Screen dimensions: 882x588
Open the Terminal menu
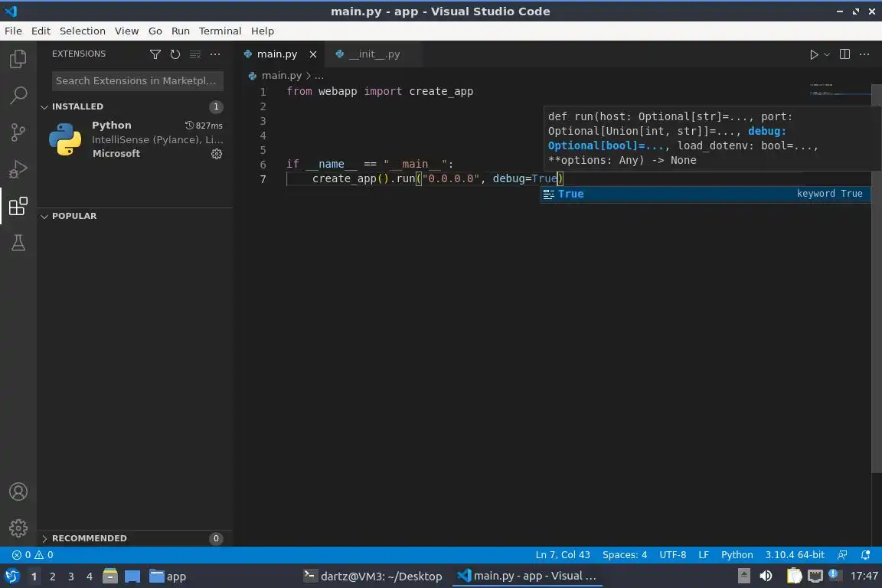[x=220, y=31]
